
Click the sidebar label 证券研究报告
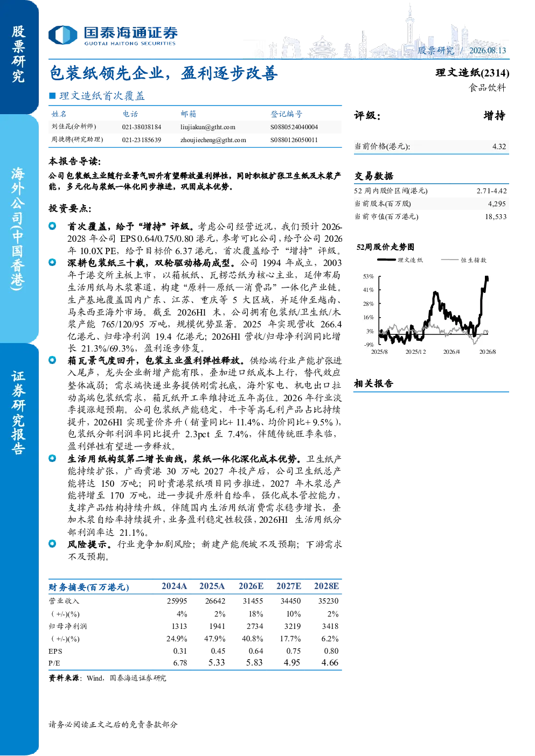[x=18, y=413]
